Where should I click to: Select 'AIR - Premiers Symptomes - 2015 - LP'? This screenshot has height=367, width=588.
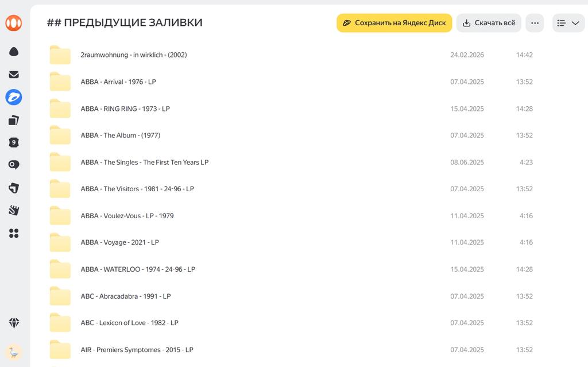137,350
